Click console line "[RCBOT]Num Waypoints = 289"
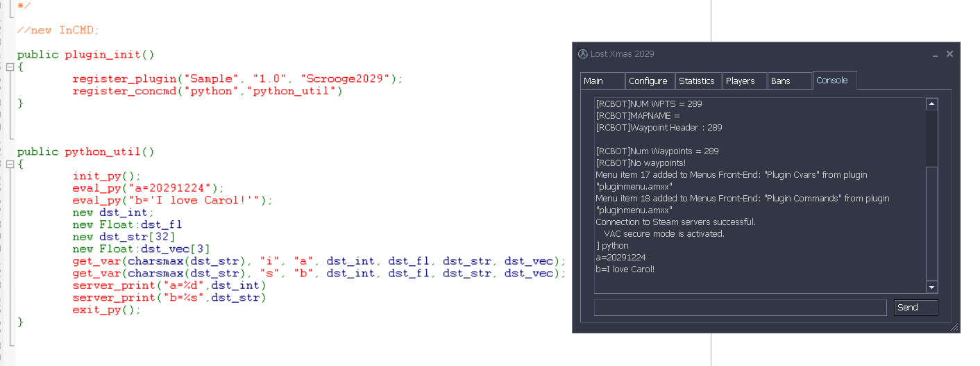The image size is (980, 366). point(657,151)
